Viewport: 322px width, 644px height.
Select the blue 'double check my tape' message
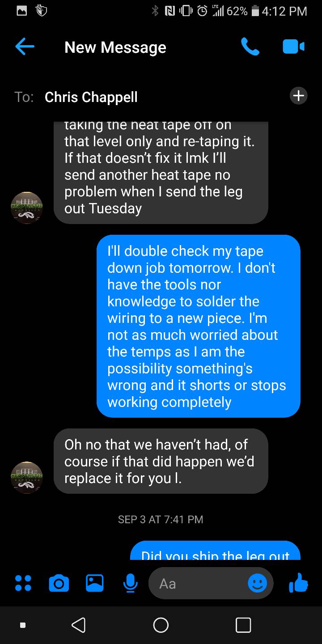pyautogui.click(x=199, y=326)
